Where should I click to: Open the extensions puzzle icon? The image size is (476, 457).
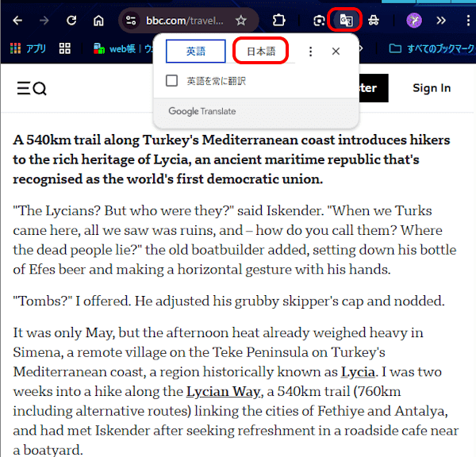279,20
